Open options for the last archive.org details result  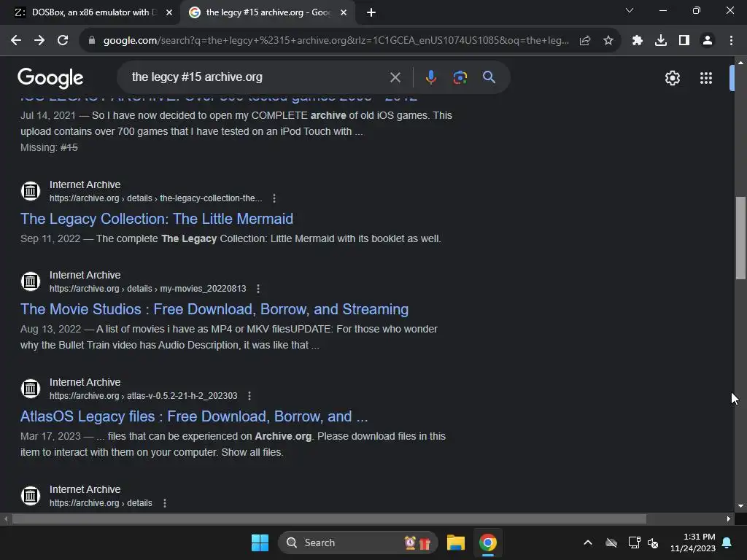pyautogui.click(x=165, y=503)
